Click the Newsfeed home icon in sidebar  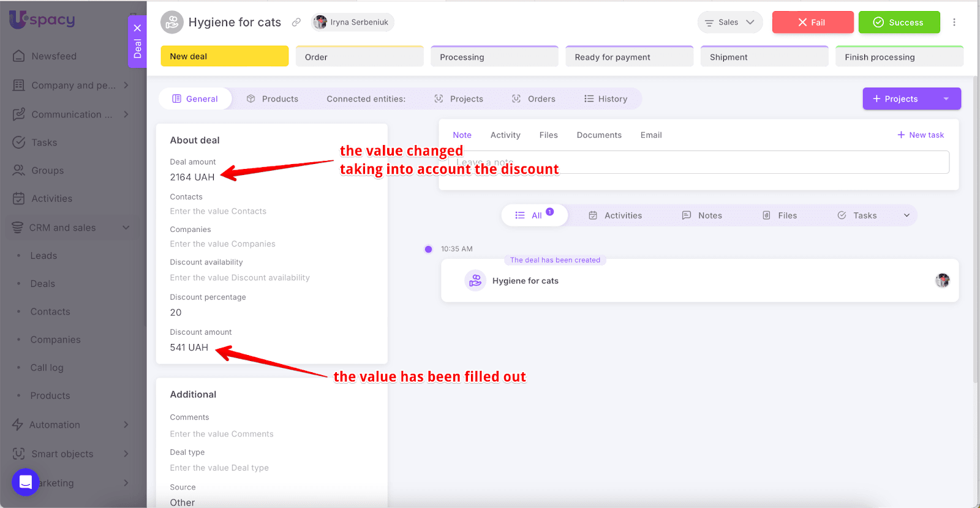pyautogui.click(x=19, y=56)
